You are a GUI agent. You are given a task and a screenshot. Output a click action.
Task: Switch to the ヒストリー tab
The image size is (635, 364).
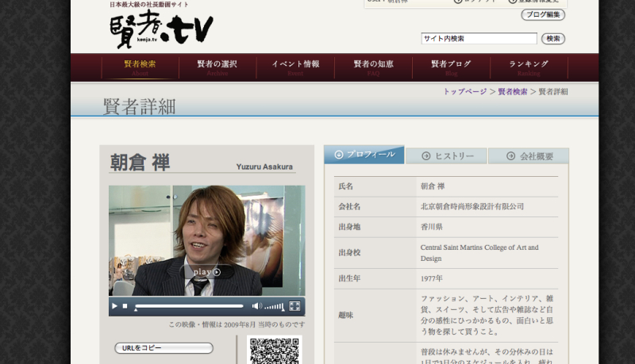(x=447, y=156)
